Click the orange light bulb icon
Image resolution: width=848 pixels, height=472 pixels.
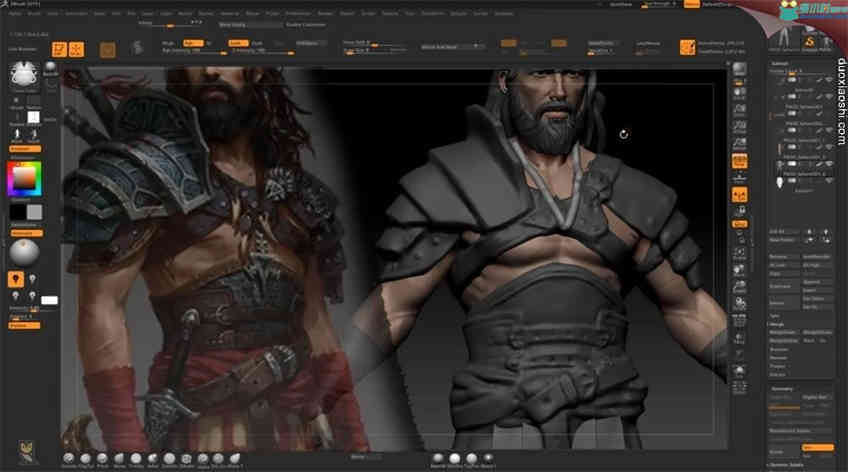(x=16, y=279)
